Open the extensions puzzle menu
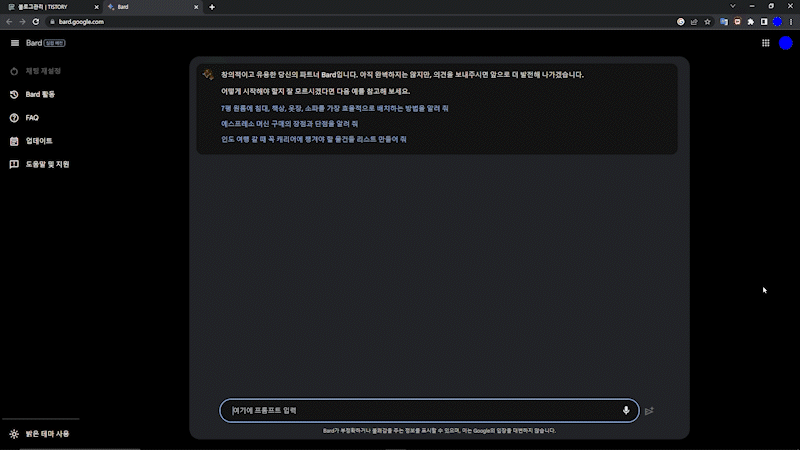The height and width of the screenshot is (450, 800). (751, 22)
